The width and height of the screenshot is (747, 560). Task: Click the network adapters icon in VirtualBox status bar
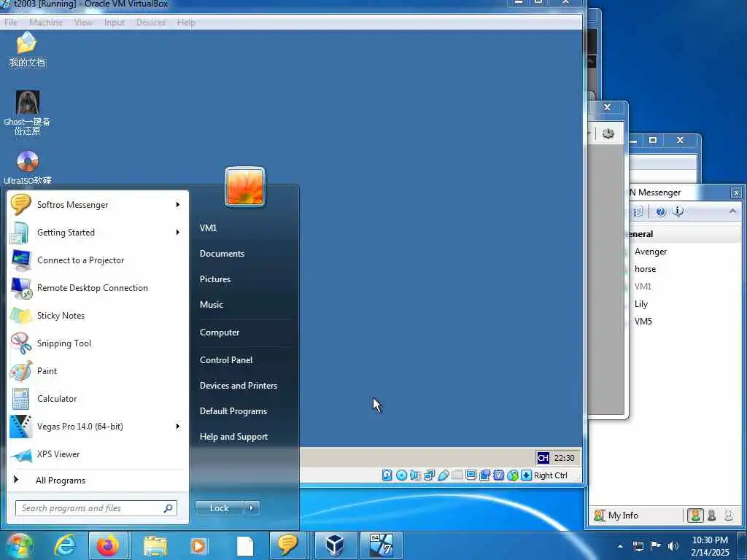point(429,475)
